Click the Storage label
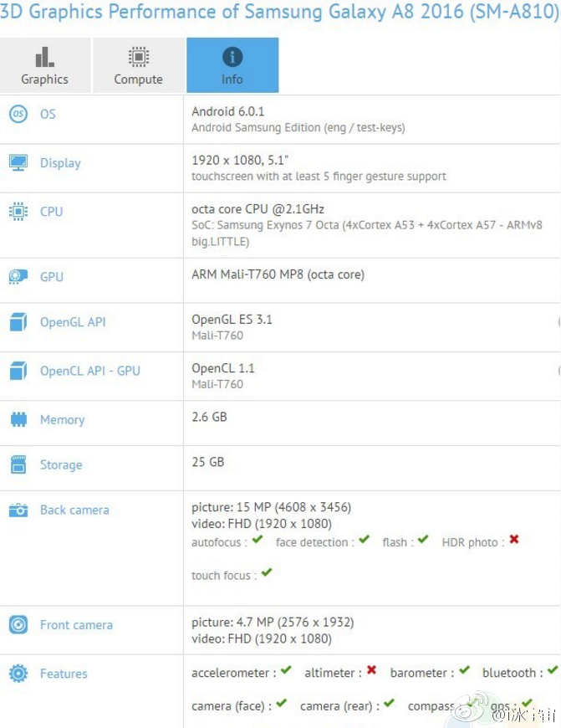The image size is (561, 728). pyautogui.click(x=61, y=464)
